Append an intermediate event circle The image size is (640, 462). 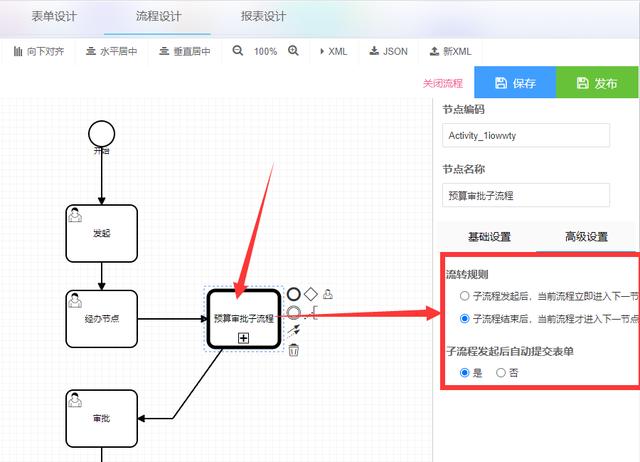294,313
